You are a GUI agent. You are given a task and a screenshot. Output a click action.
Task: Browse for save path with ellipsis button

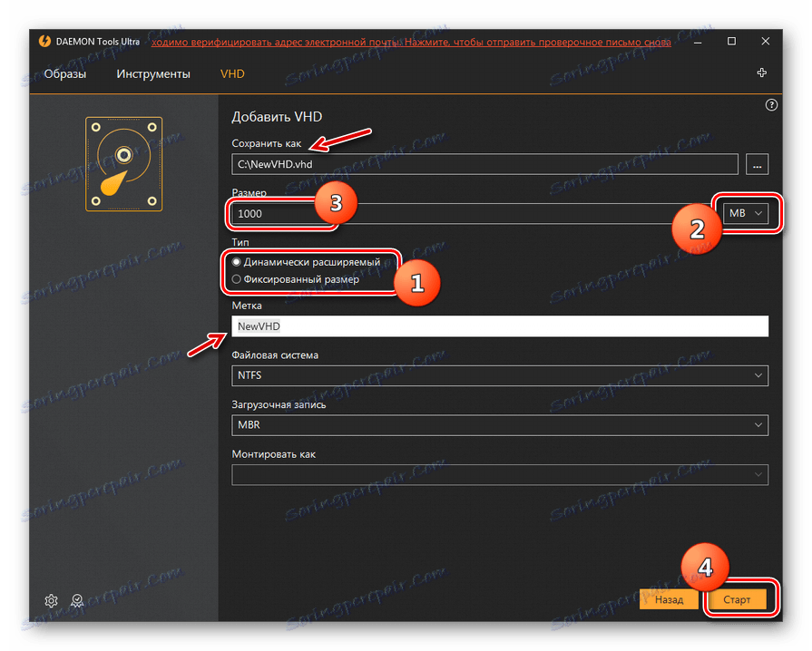(757, 164)
